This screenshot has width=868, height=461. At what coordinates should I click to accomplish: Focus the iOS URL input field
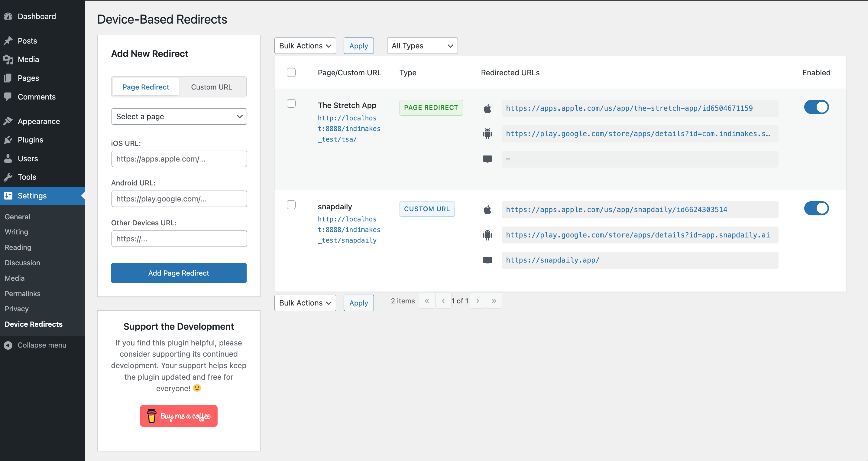pos(179,159)
